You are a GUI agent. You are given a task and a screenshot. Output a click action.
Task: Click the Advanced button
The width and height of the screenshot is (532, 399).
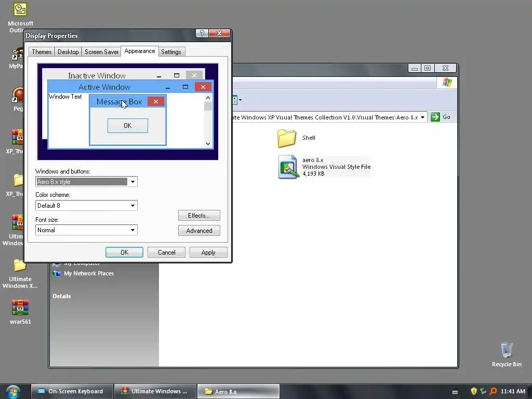[199, 231]
